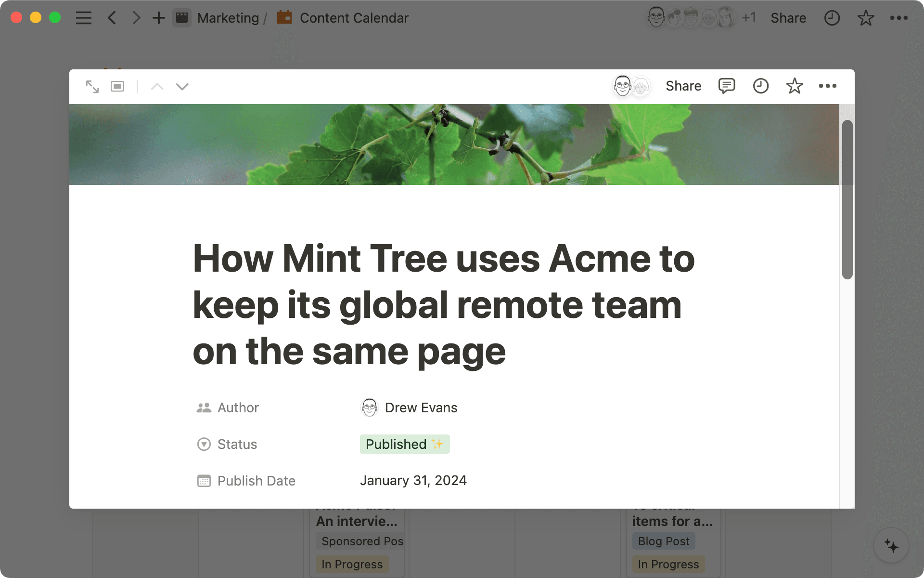The height and width of the screenshot is (578, 924).
Task: Launch the AI sparkle assistant button
Action: (891, 546)
